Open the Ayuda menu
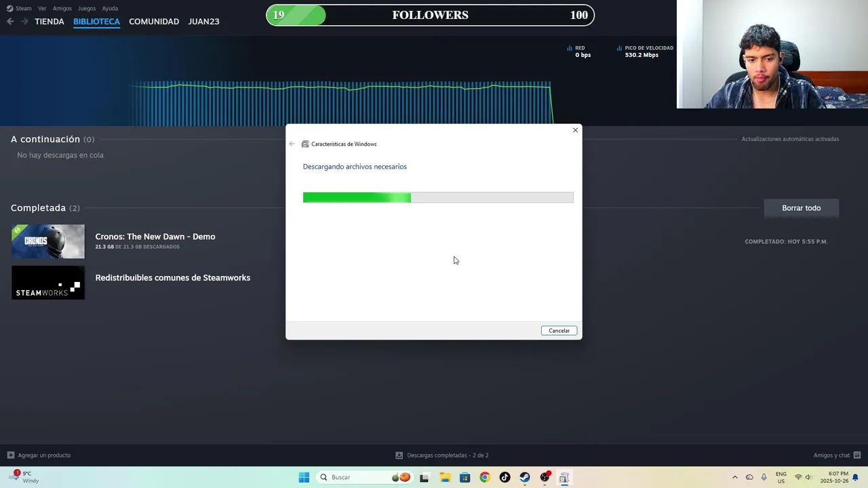Viewport: 868px width, 488px height. tap(110, 8)
